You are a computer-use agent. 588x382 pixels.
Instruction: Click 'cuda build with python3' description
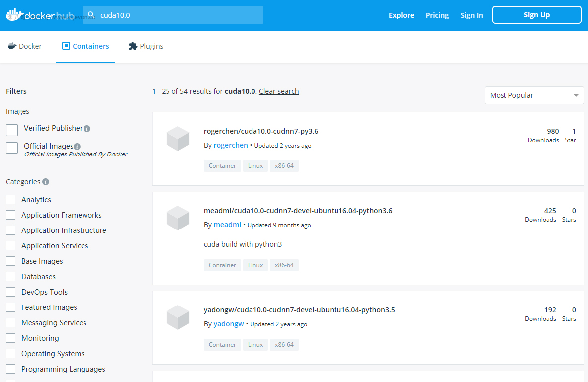(x=243, y=244)
